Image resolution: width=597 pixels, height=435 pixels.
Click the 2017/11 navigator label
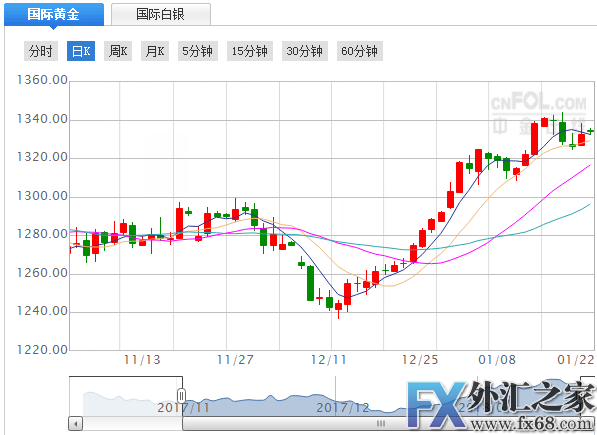[x=184, y=408]
